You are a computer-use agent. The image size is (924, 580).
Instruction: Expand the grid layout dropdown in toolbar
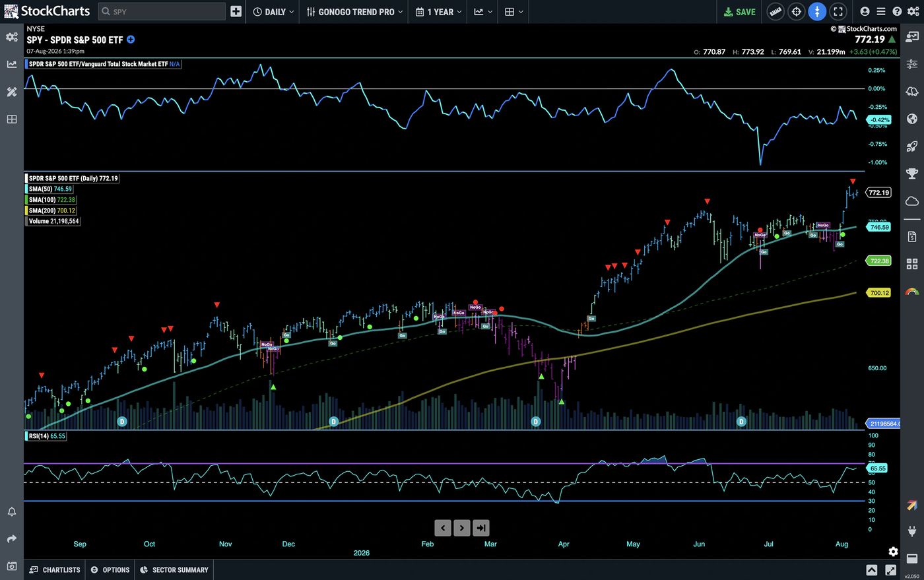coord(513,12)
